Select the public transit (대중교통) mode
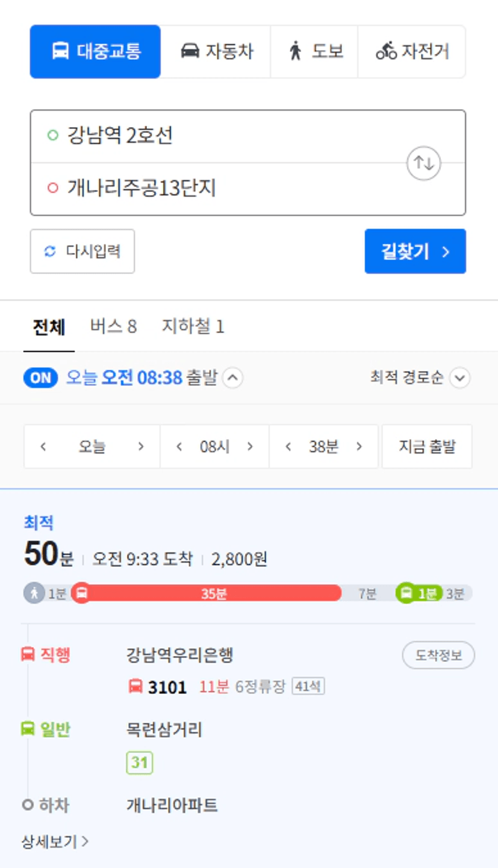498x868 pixels. tap(95, 52)
